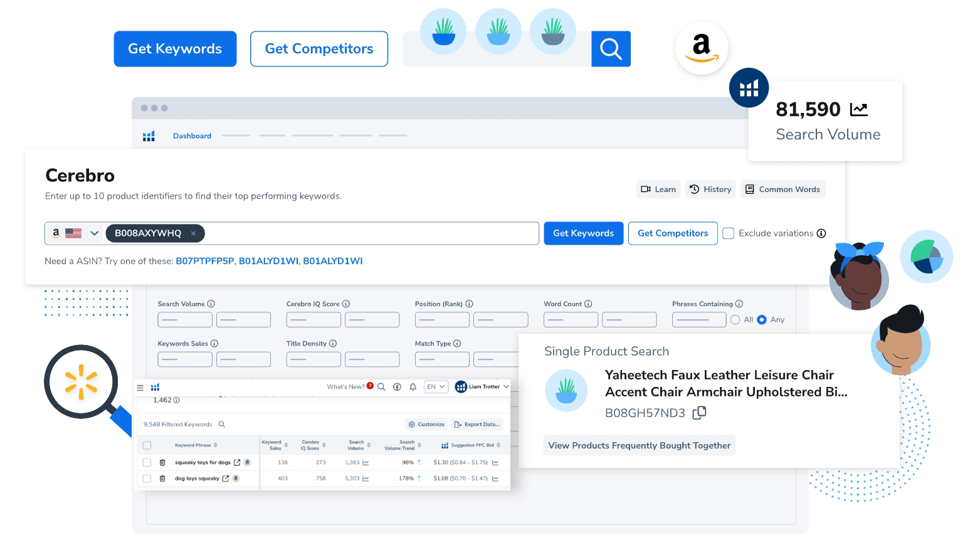Show info for the Word Count filter
Viewport: 980px width, 540px height.
point(588,304)
